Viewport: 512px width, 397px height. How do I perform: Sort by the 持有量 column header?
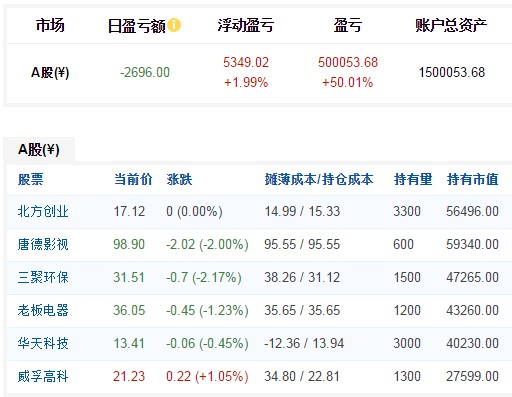413,179
